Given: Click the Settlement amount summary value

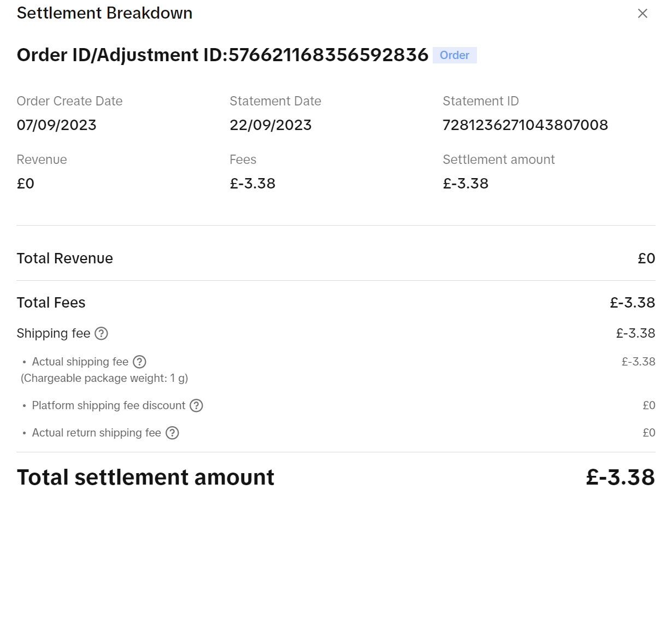Looking at the screenshot, I should tap(465, 184).
